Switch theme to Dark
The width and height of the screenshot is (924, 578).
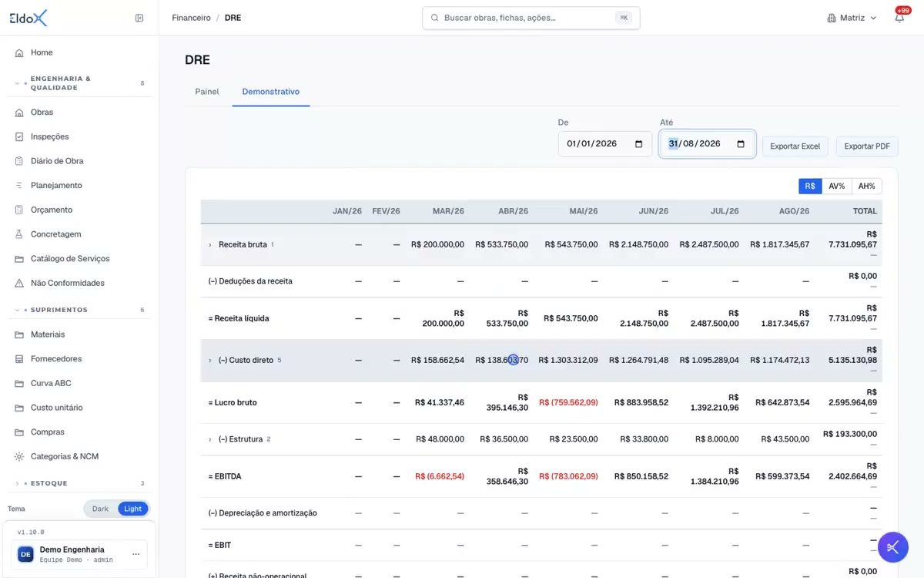point(100,509)
